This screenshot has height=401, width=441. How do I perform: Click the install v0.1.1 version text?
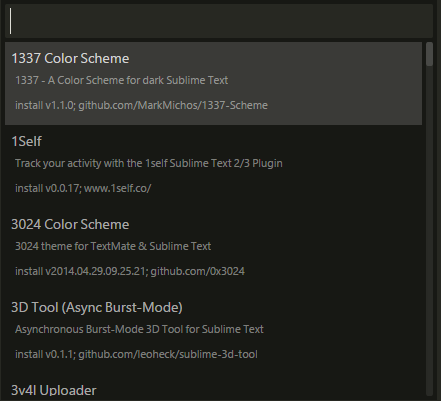pyautogui.click(x=45, y=354)
